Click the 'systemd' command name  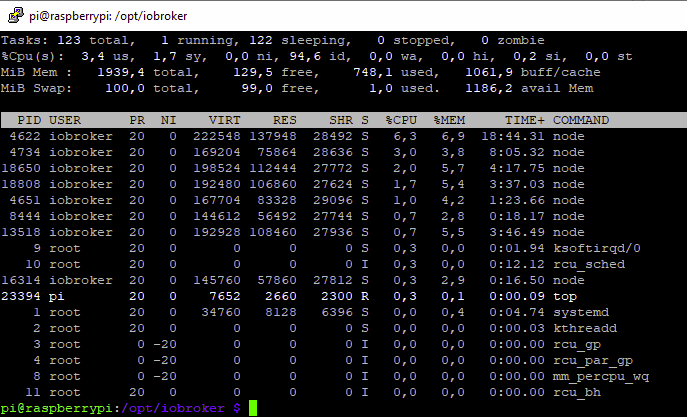[581, 312]
